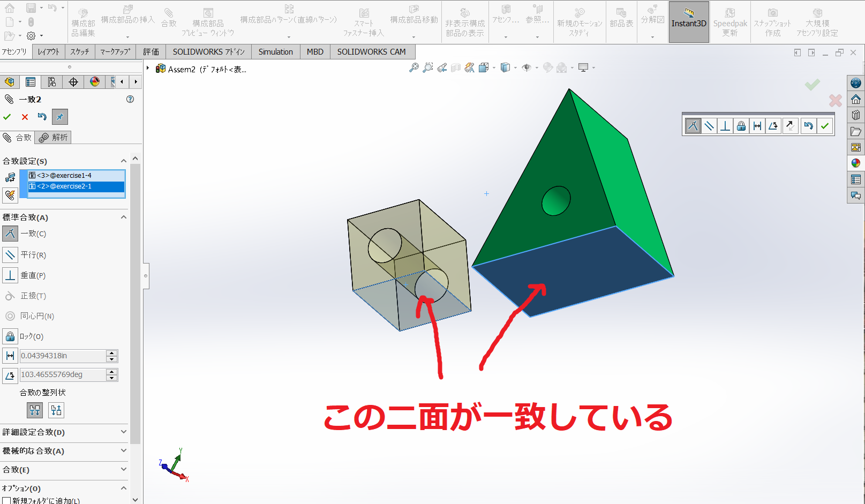The height and width of the screenshot is (504, 865).
Task: Open the アセンブリ ribbon tab
Action: coord(14,51)
